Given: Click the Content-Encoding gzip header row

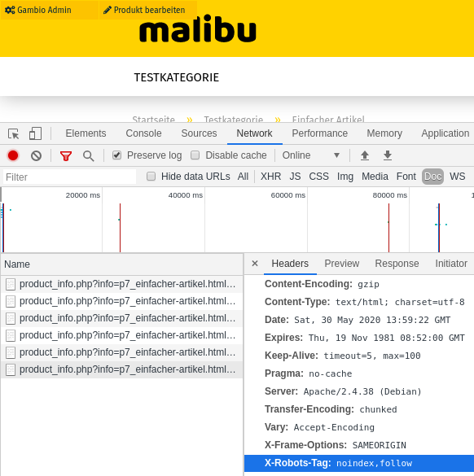Looking at the screenshot, I should [x=322, y=284].
